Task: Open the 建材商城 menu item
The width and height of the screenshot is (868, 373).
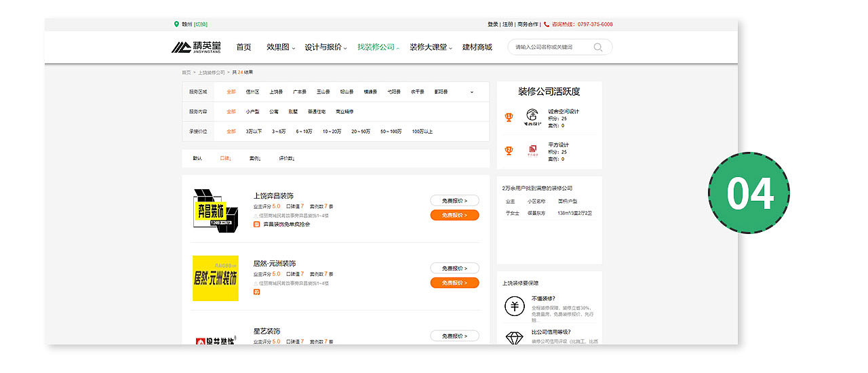Action: (477, 47)
